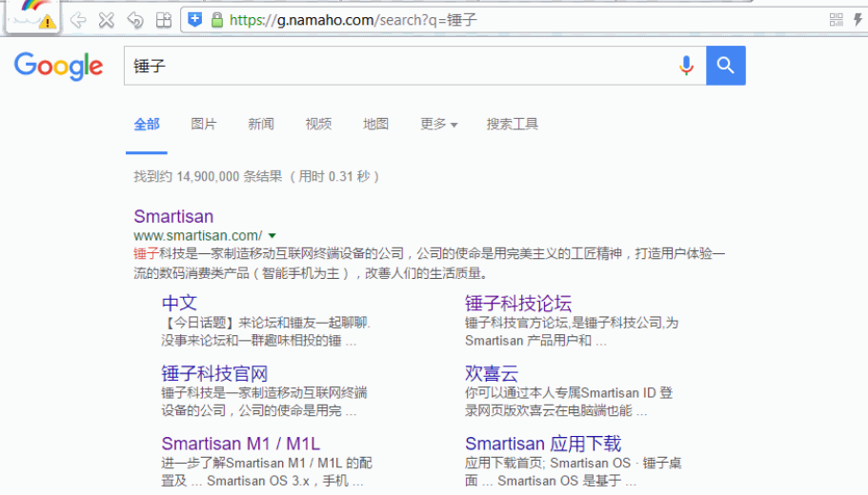Switch to the 视频 tab
This screenshot has width=868, height=495.
[319, 124]
